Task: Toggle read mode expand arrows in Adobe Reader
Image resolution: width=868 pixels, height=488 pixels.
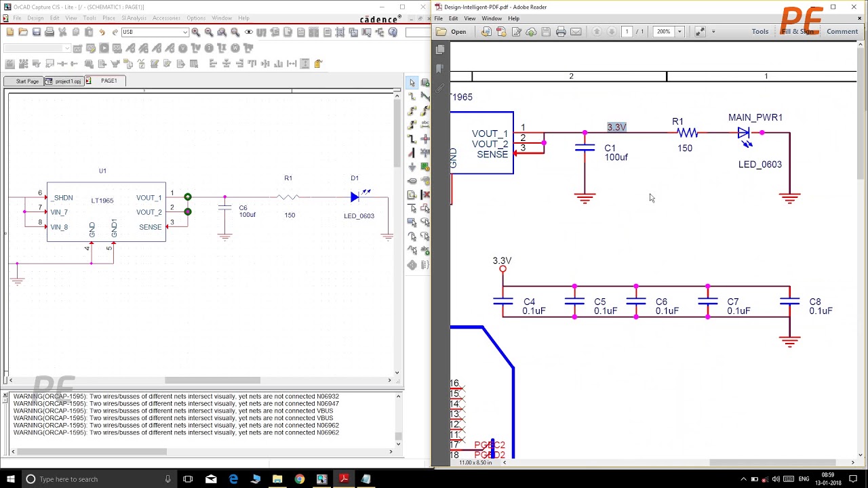Action: point(700,31)
